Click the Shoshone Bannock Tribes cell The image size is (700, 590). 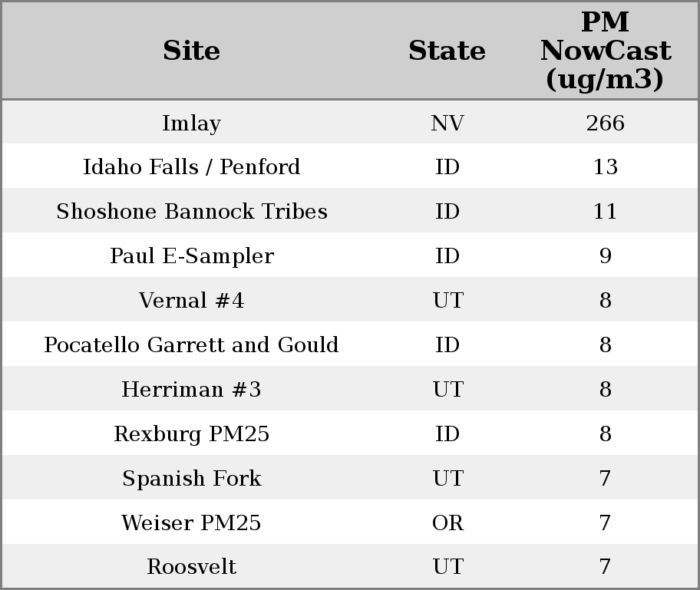pos(191,212)
